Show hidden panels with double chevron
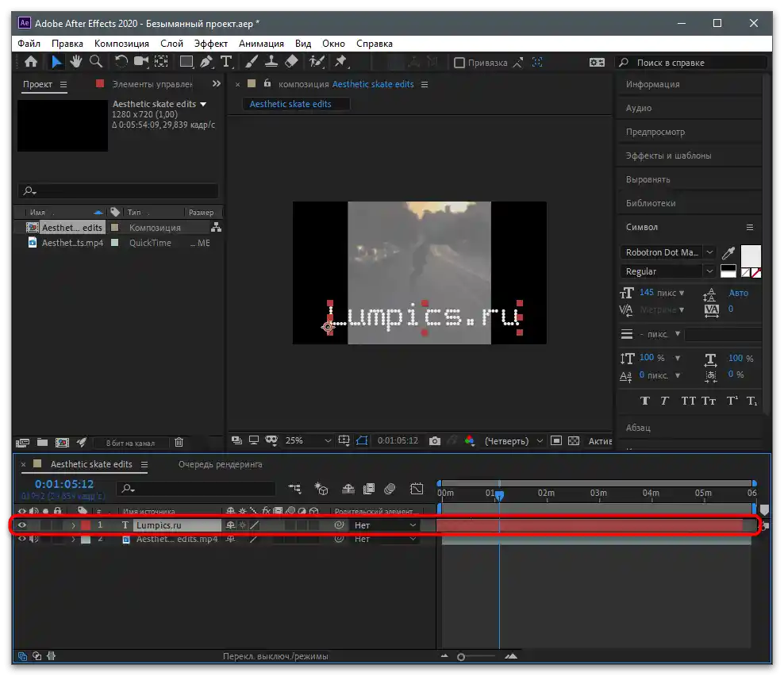The width and height of the screenshot is (784, 676). coord(217,84)
